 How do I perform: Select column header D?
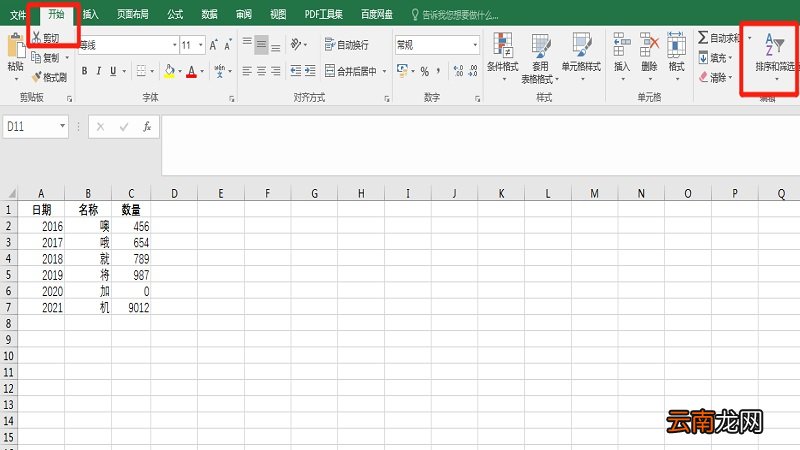tap(174, 193)
